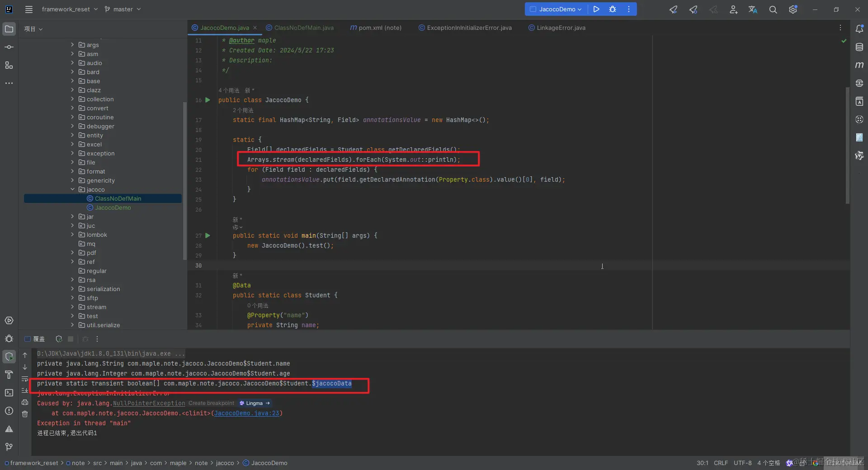Jump up the stack trace with up arrow

point(25,355)
